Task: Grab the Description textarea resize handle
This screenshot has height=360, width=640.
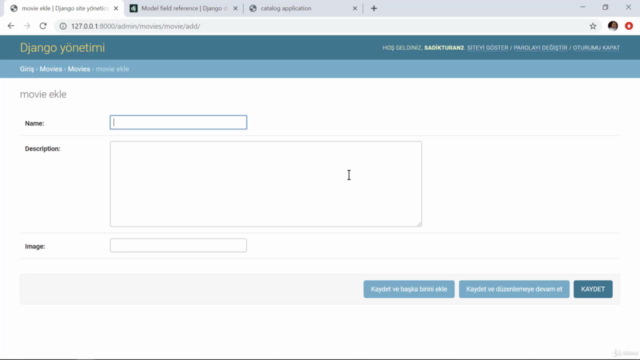Action: tap(419, 224)
